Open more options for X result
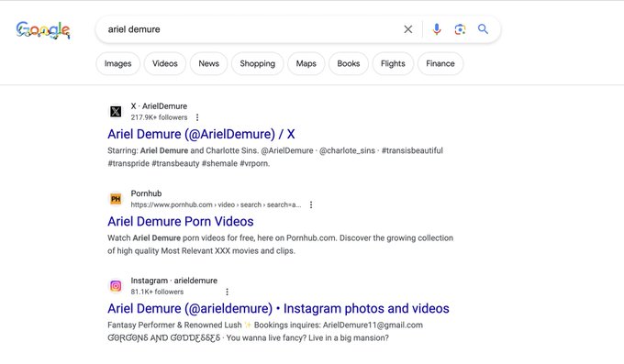This screenshot has height=364, width=624. [x=197, y=117]
